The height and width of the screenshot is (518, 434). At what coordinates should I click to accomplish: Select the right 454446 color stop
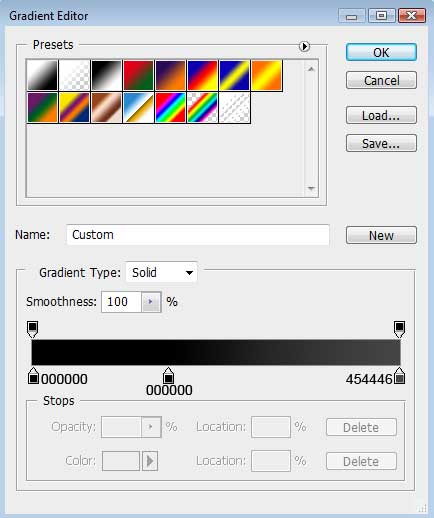[x=400, y=376]
